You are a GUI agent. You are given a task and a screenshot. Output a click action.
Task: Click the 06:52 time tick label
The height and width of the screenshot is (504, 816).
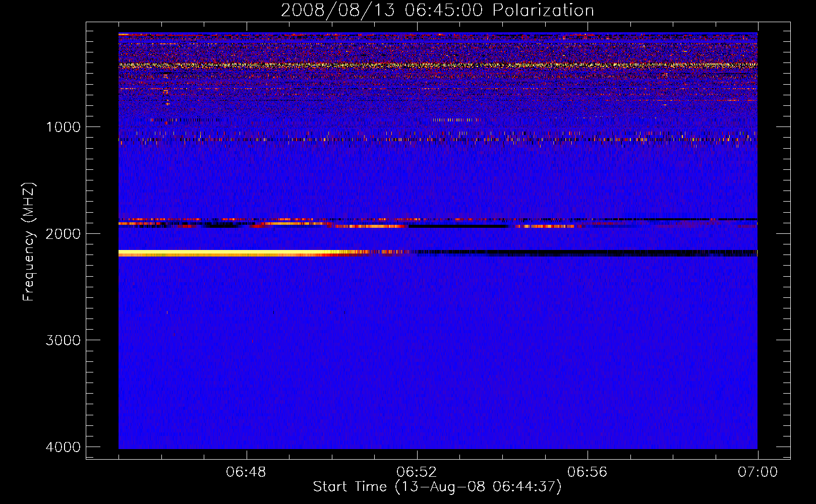tap(417, 472)
